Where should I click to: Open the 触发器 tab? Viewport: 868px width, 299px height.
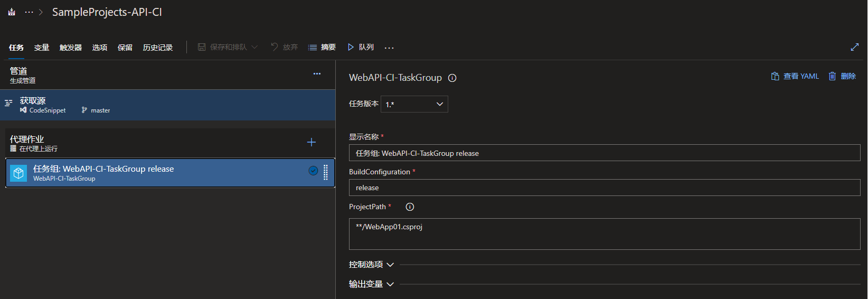[x=71, y=48]
